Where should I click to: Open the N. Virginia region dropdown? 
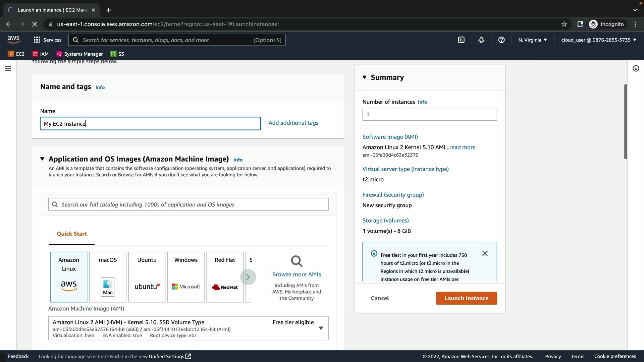pyautogui.click(x=532, y=40)
